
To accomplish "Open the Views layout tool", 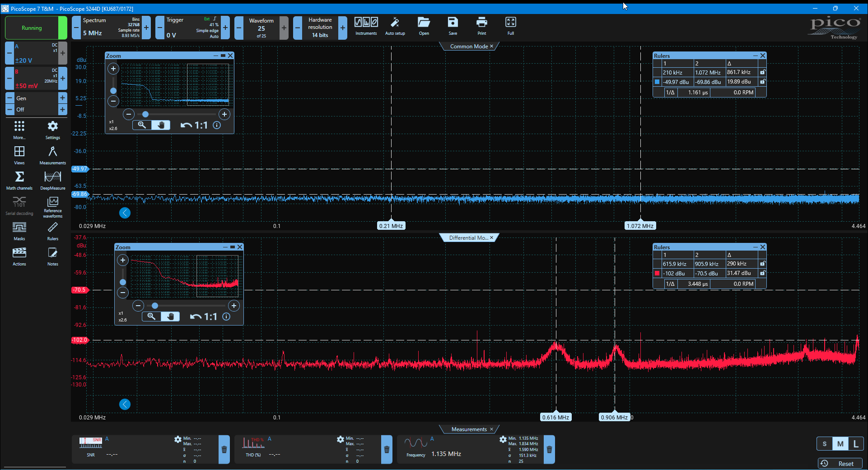I will (x=19, y=155).
